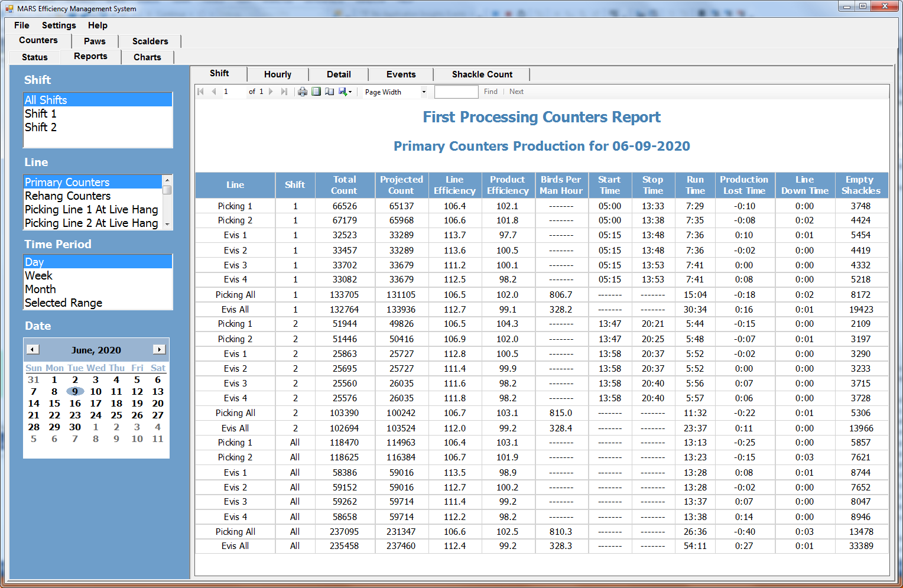Viewport: 903px width, 588px height.
Task: Go to first page of report
Action: pyautogui.click(x=201, y=92)
